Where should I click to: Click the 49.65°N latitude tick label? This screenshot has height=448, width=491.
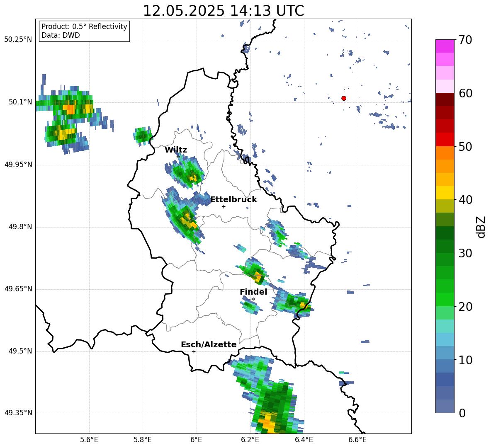(x=18, y=289)
